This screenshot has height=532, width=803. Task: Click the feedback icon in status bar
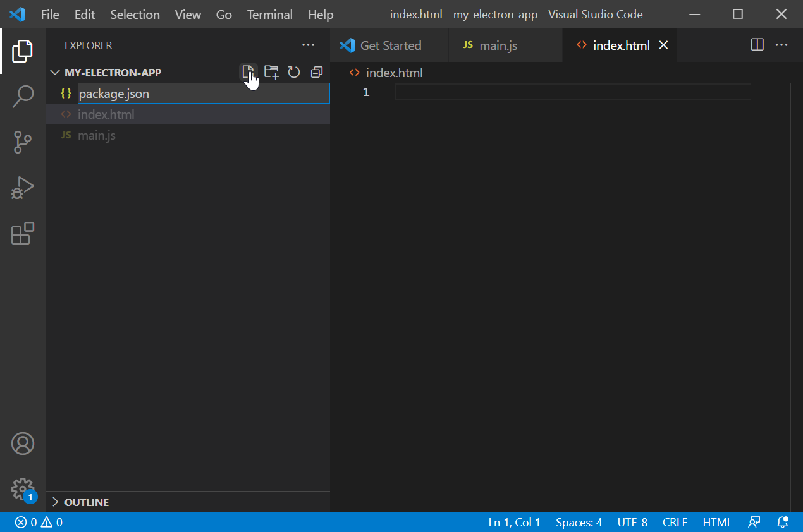click(754, 523)
